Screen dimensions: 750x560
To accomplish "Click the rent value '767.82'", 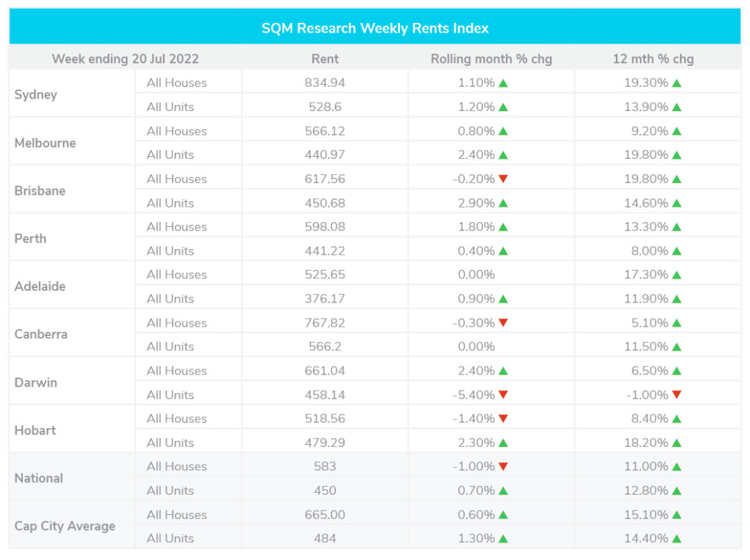I will coord(325,323).
